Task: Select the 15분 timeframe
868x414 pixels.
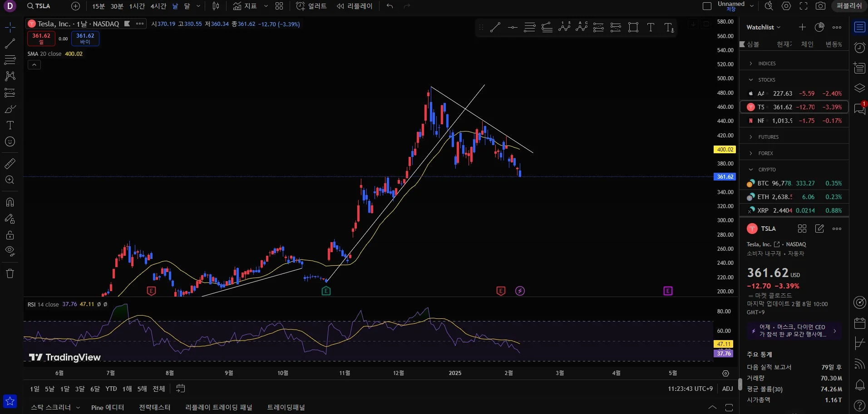Action: coord(99,6)
